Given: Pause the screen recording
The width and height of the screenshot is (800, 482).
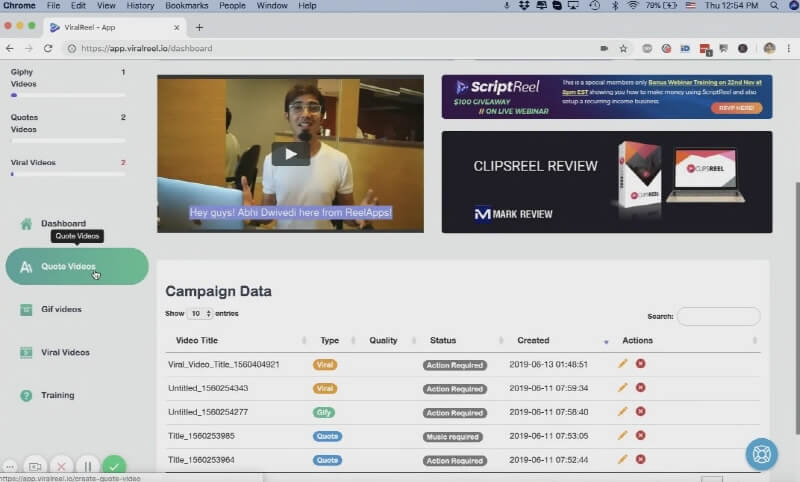Looking at the screenshot, I should (88, 466).
